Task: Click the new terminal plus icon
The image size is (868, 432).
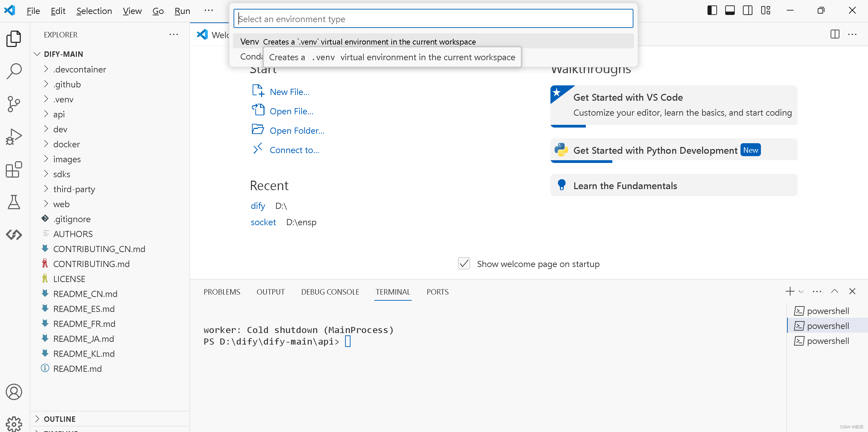Action: [x=790, y=292]
